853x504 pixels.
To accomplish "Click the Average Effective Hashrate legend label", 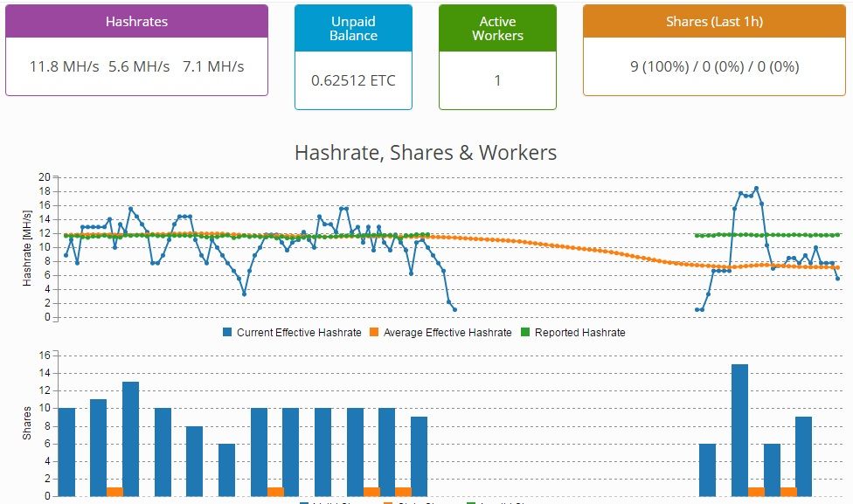I will pyautogui.click(x=447, y=333).
